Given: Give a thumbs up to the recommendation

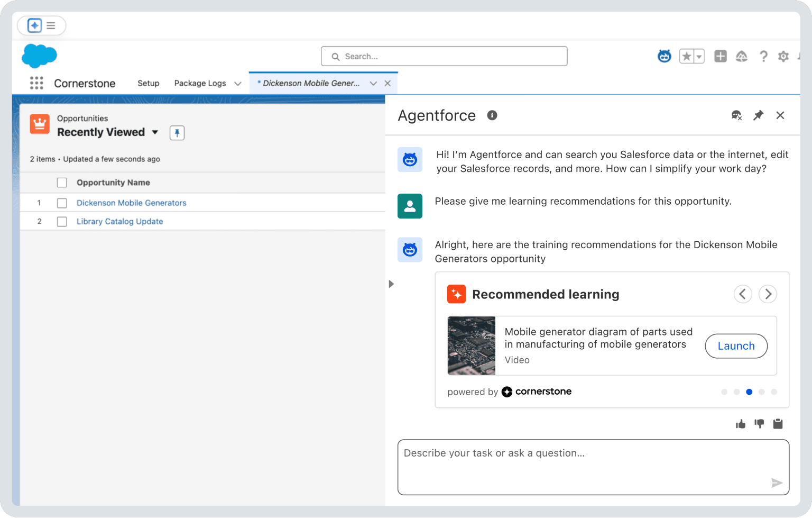Looking at the screenshot, I should click(x=740, y=423).
